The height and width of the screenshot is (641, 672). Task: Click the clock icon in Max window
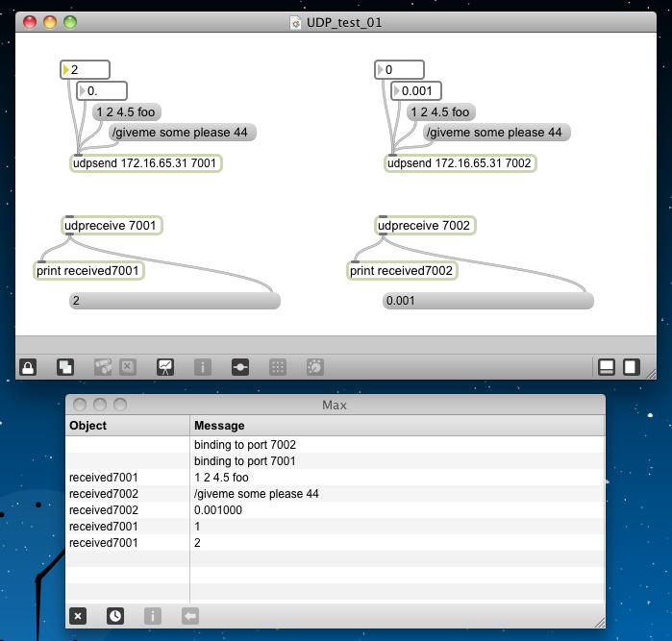pyautogui.click(x=115, y=616)
